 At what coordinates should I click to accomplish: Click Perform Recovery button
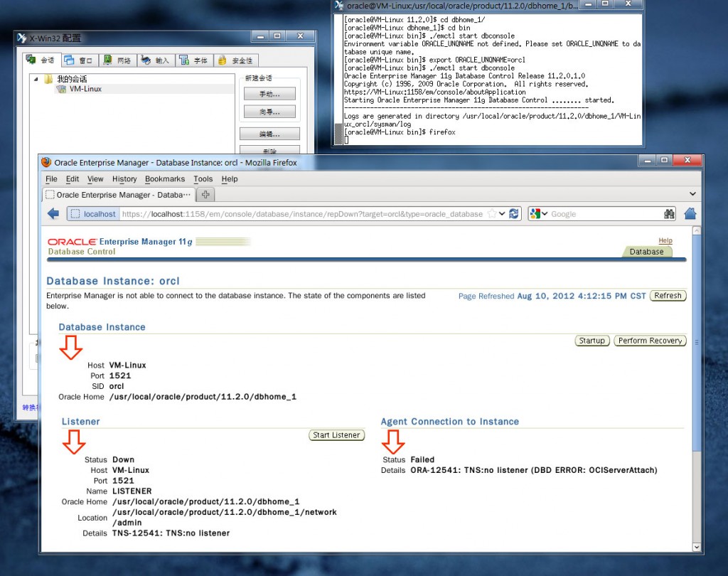pos(650,341)
